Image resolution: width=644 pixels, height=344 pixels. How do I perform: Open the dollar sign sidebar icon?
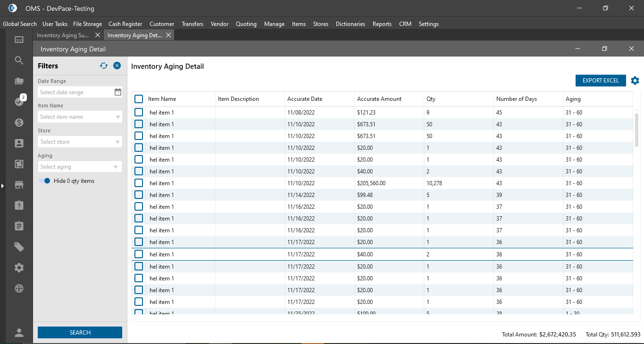point(19,123)
